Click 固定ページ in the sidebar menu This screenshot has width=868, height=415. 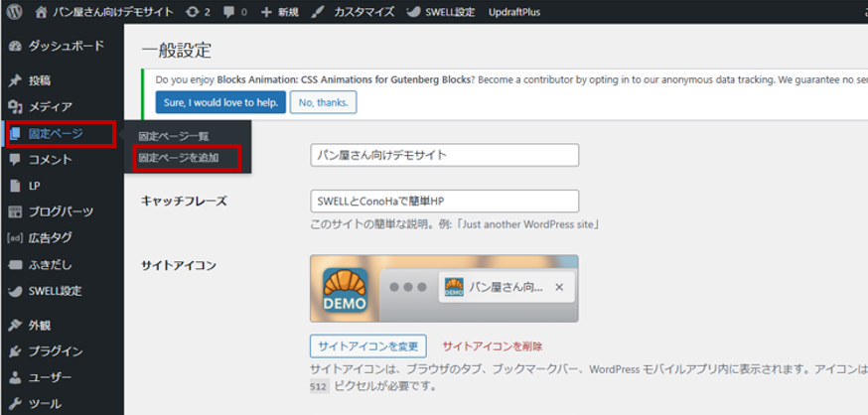point(56,133)
